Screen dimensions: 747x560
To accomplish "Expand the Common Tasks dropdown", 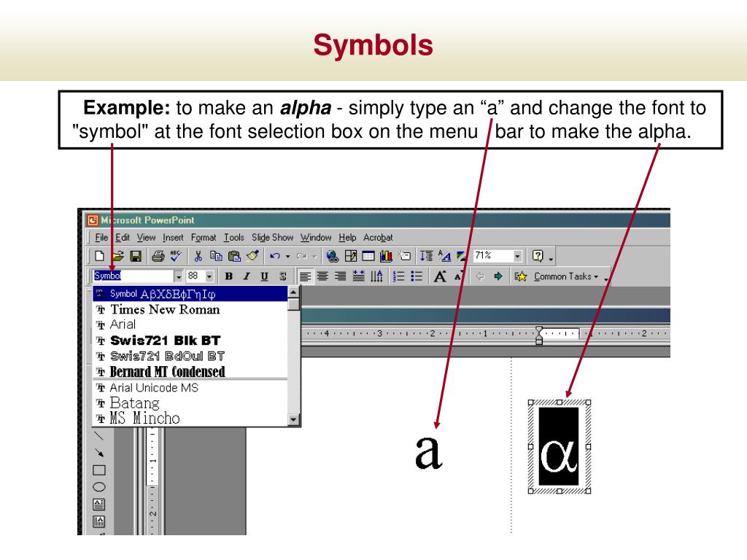I will [565, 276].
